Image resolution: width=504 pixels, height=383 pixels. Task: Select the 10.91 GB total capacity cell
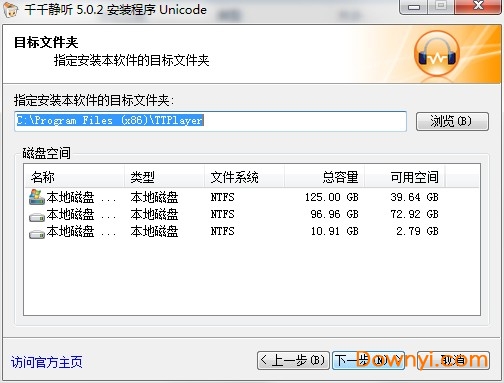click(335, 231)
